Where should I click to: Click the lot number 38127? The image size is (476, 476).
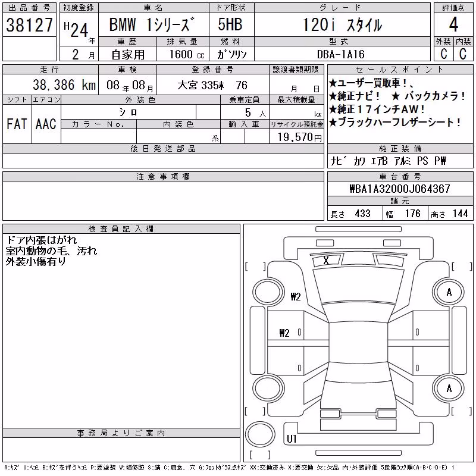click(x=29, y=25)
